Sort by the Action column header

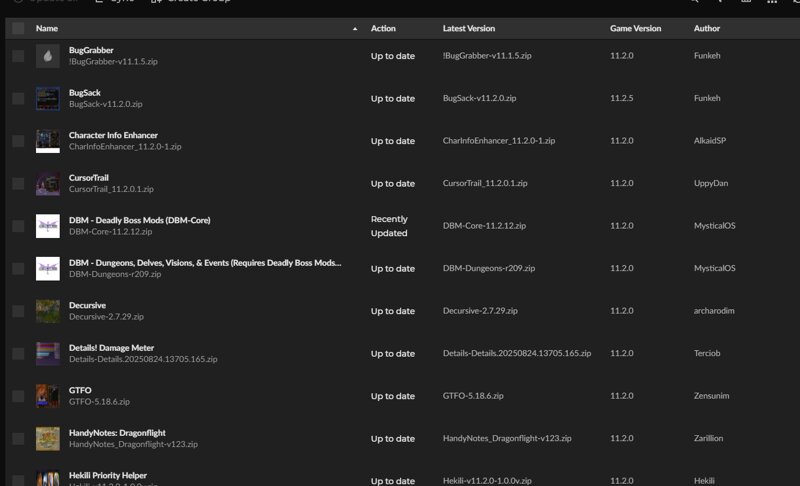pos(383,29)
